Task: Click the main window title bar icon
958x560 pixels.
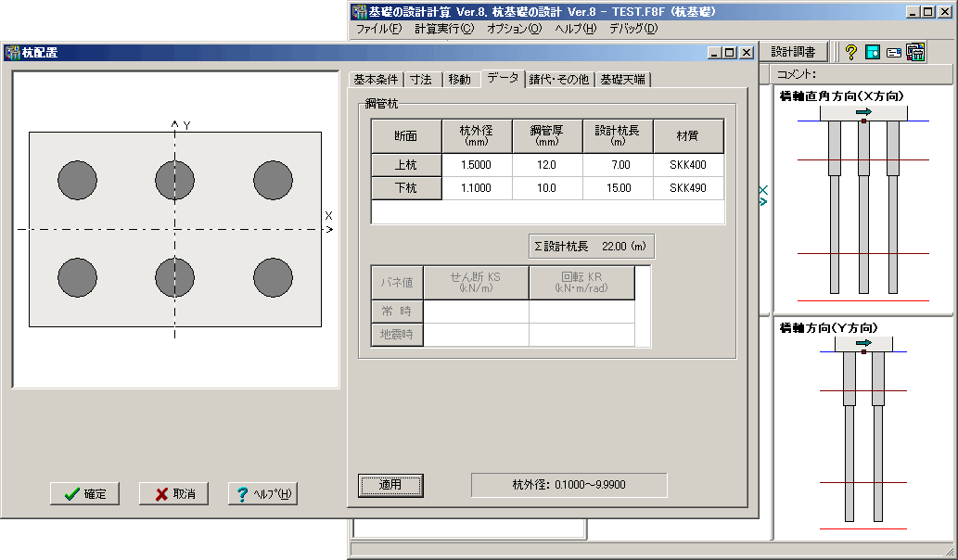Action: [x=359, y=12]
